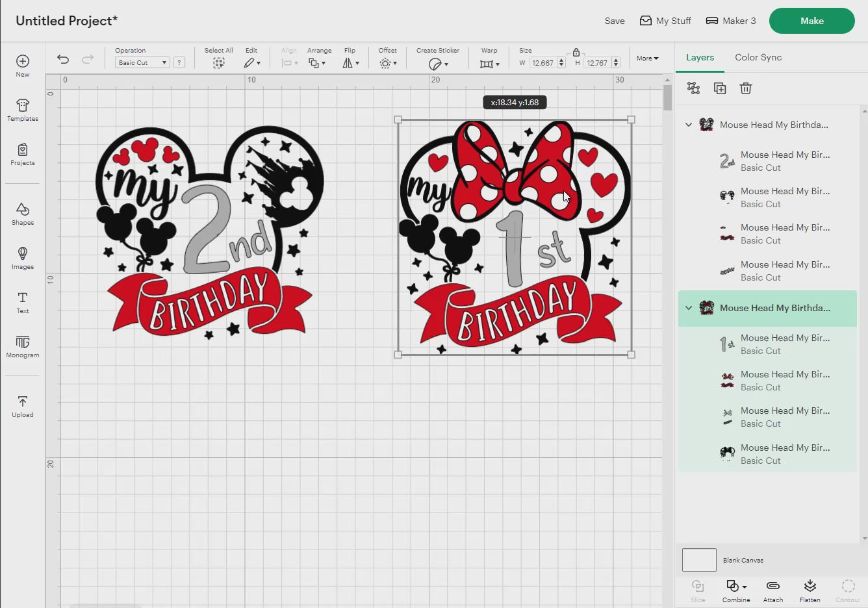
Task: Toggle the size lock icon
Action: (576, 52)
